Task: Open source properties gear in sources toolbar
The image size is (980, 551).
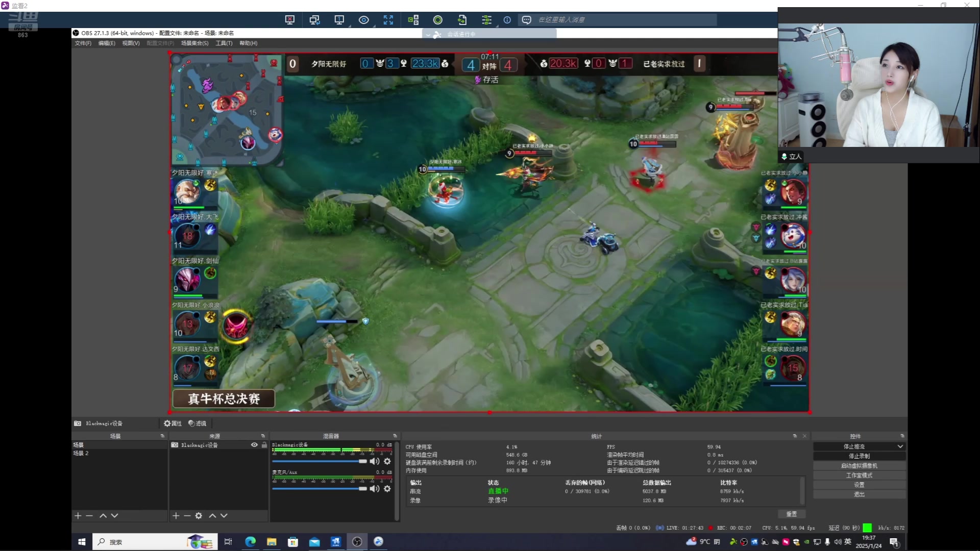Action: click(x=199, y=516)
